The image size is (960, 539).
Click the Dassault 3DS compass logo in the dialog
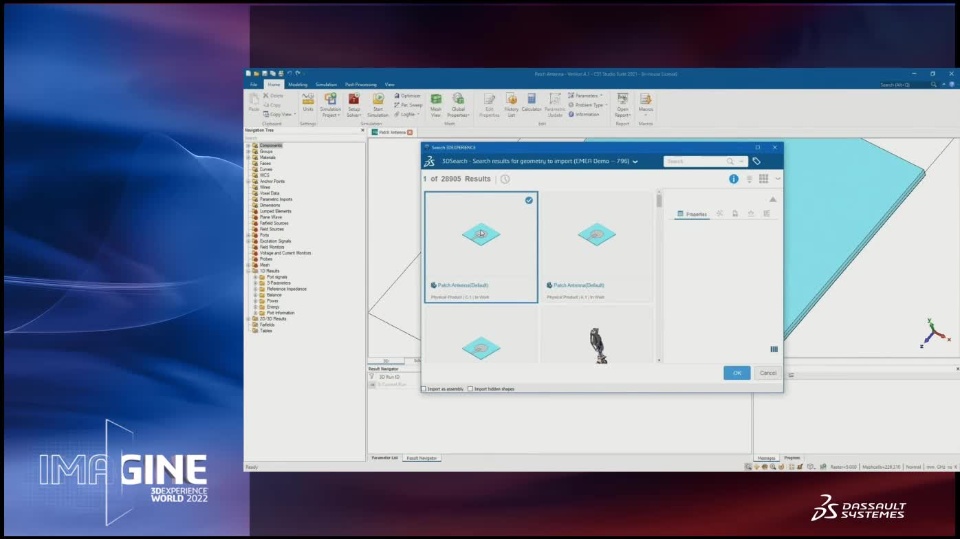pos(430,161)
